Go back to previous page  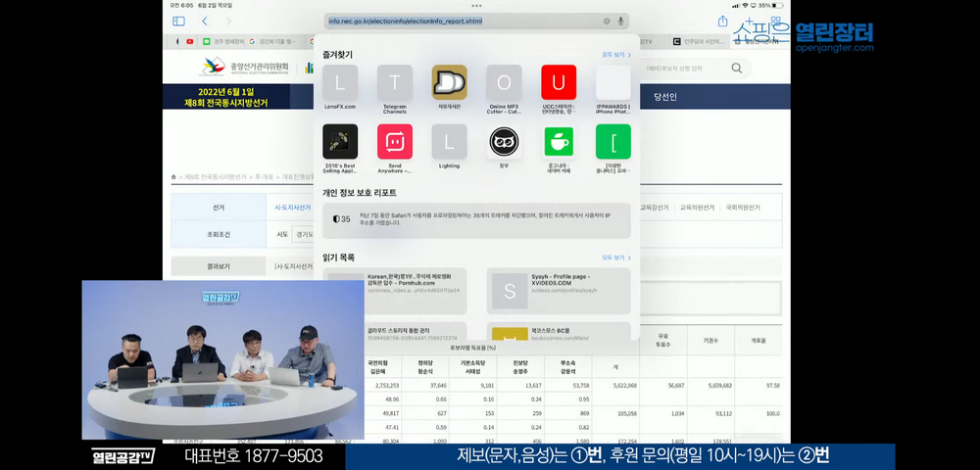tap(205, 21)
